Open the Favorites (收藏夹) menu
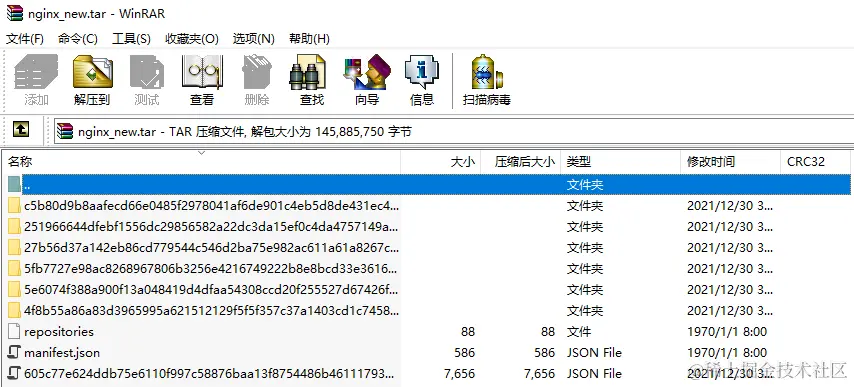 click(192, 39)
